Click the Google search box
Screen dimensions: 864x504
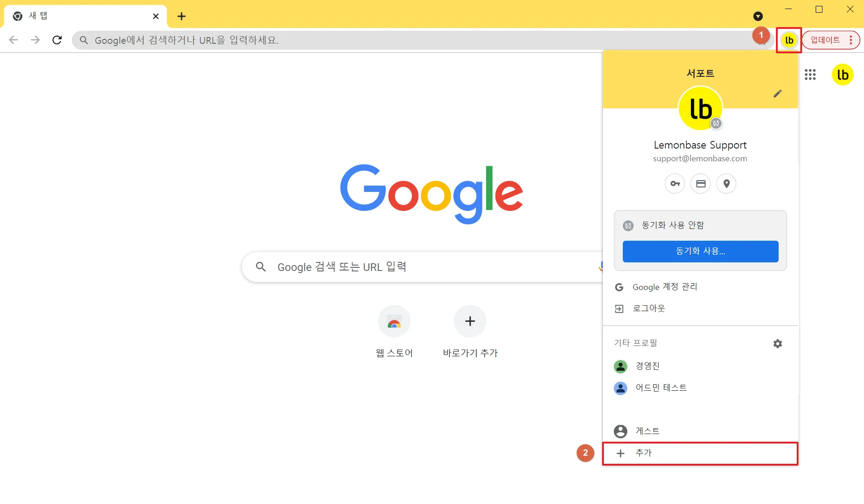click(422, 267)
